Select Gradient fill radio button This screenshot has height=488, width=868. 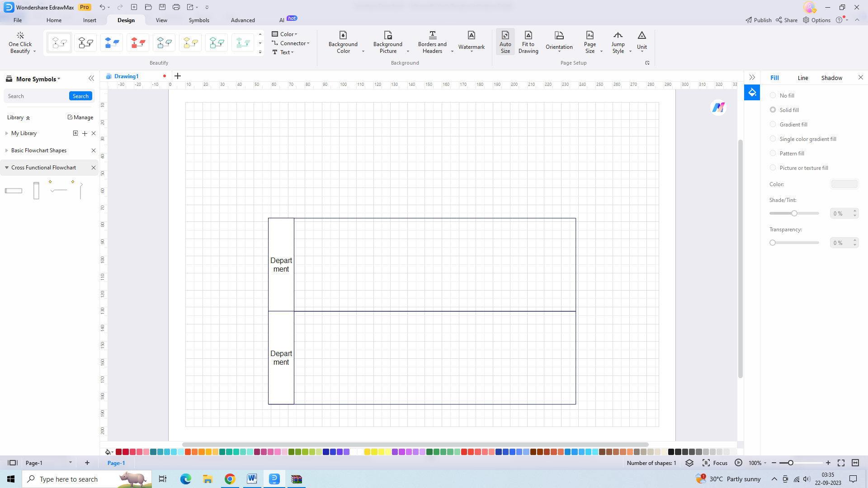tap(773, 124)
